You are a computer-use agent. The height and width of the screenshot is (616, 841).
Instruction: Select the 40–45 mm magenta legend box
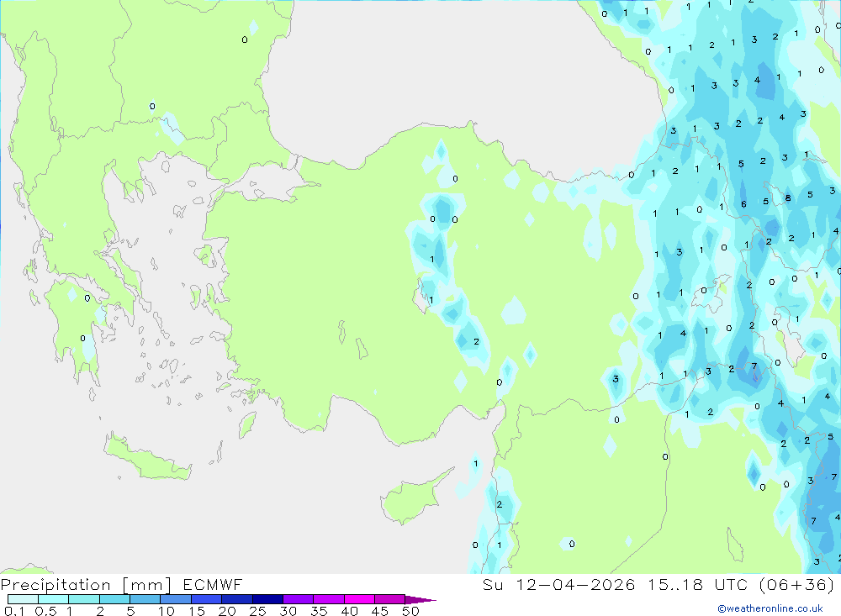click(359, 599)
